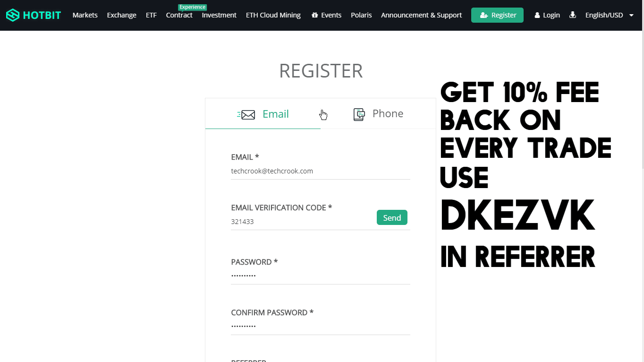This screenshot has width=644, height=362.
Task: Open the Contract menu item
Action: [x=179, y=15]
